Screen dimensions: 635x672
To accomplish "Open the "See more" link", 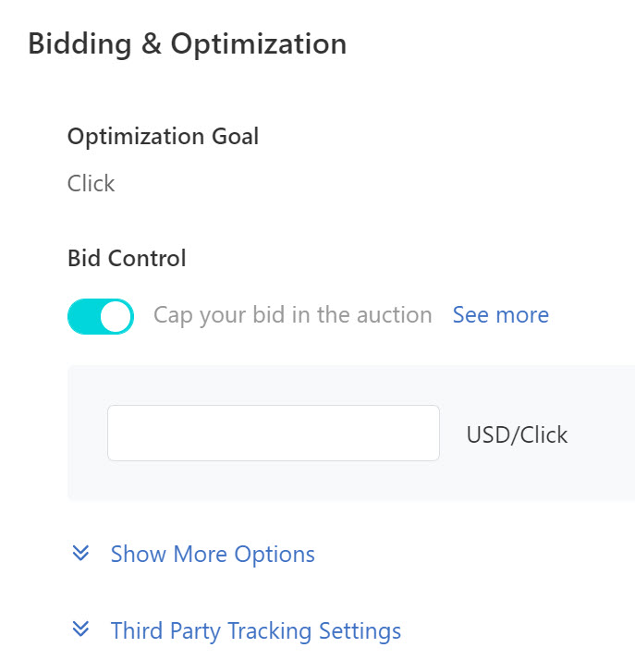I will pos(500,315).
